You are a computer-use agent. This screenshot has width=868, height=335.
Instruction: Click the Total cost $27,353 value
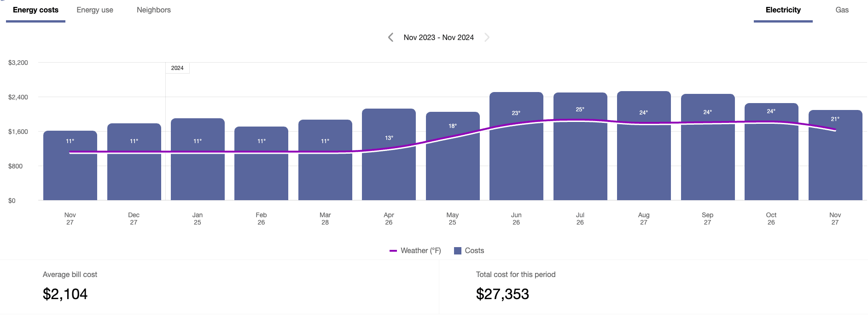point(502,293)
